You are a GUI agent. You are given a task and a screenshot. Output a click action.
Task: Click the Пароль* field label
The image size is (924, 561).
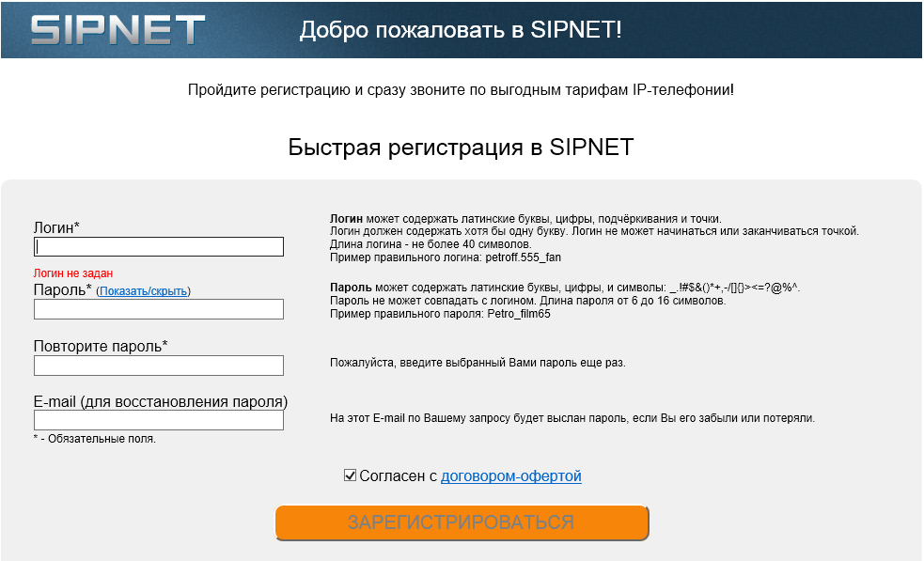[62, 290]
